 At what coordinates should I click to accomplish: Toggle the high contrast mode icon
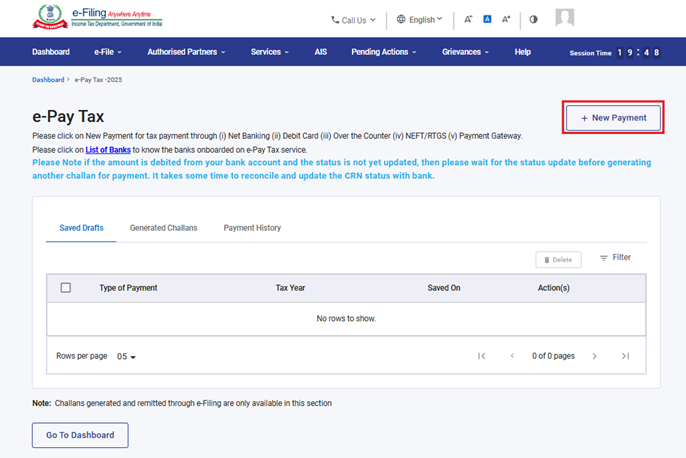pos(533,19)
